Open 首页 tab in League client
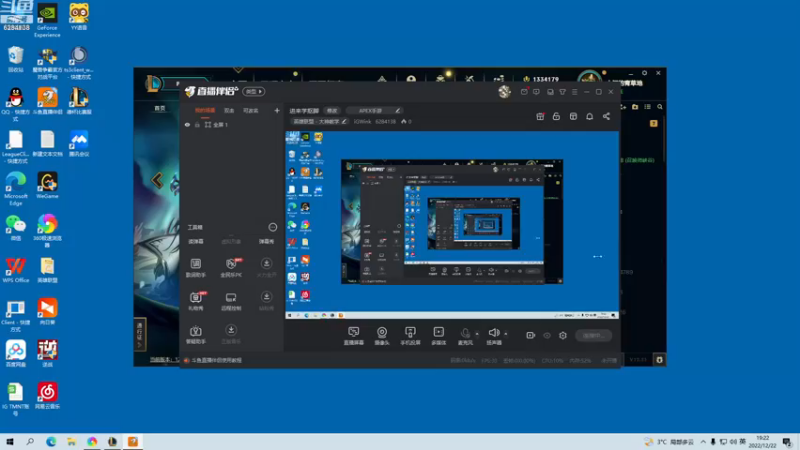Image resolution: width=800 pixels, height=450 pixels. 160,108
